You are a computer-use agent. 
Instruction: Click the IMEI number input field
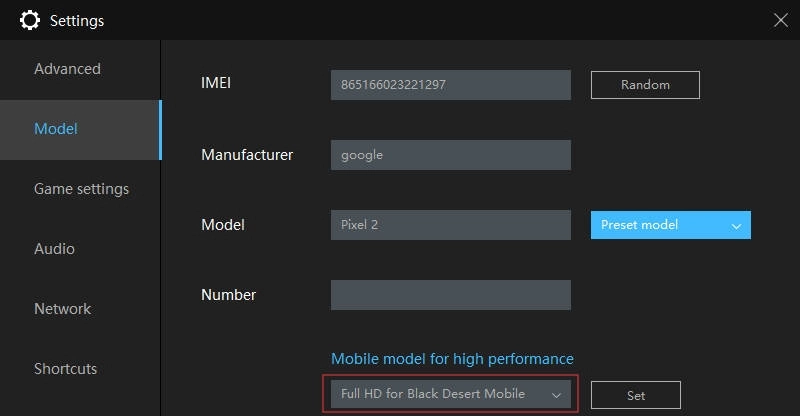tap(450, 85)
